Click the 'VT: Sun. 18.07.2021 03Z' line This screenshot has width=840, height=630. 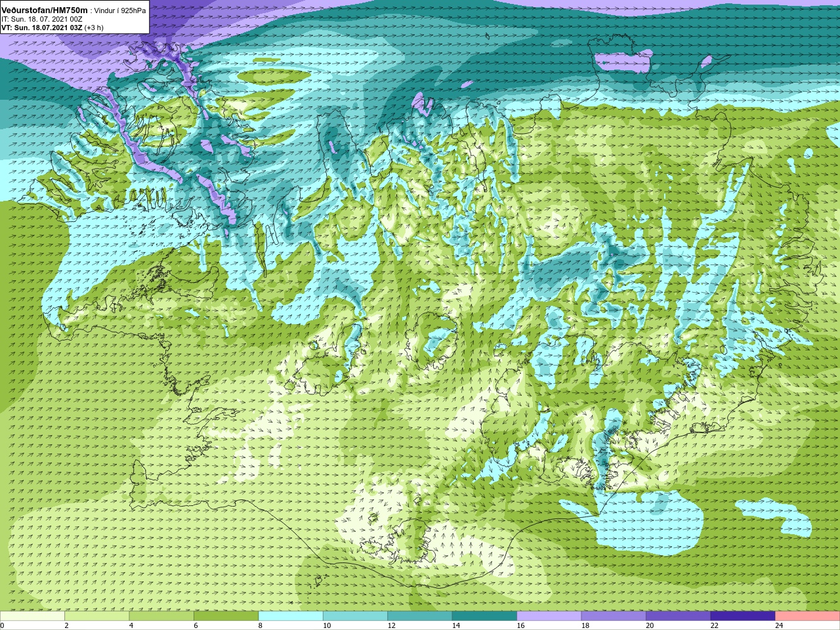[42, 28]
